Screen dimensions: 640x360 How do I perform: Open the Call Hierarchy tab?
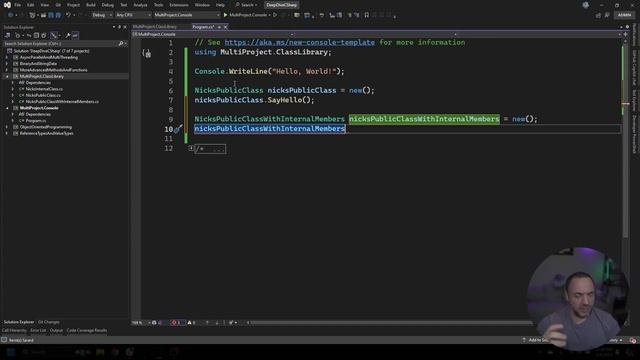click(14, 331)
